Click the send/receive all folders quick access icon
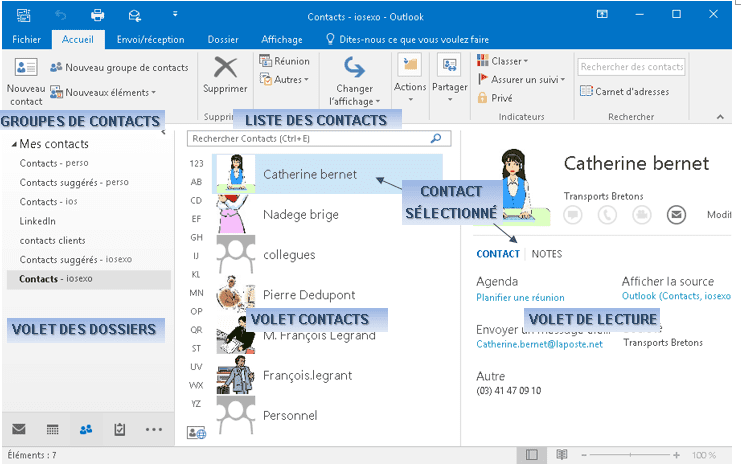741x467 pixels. pyautogui.click(x=135, y=16)
